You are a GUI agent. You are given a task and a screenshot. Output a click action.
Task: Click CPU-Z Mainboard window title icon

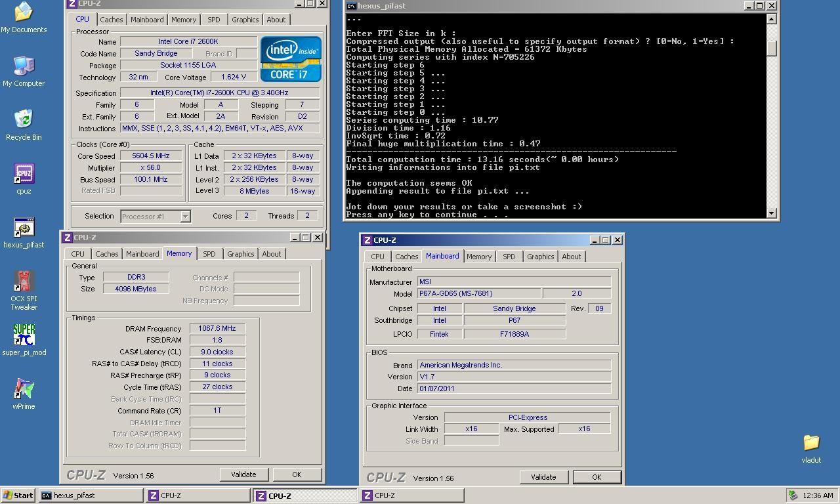click(367, 240)
